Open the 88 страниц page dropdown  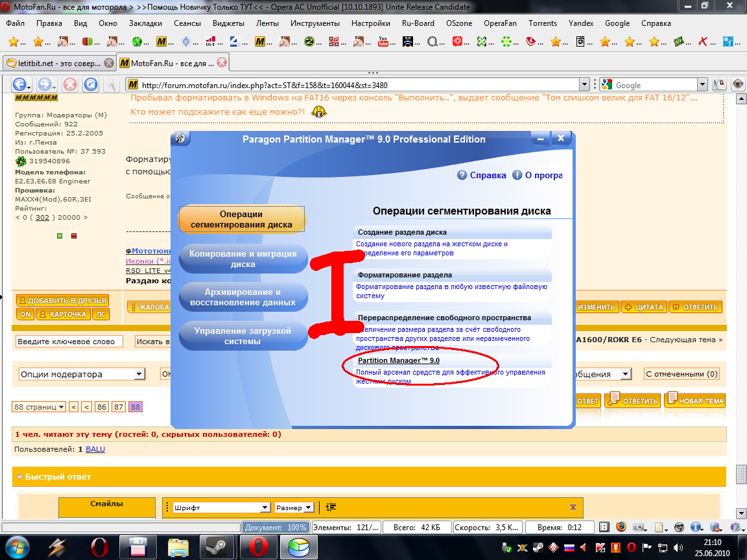tap(39, 406)
